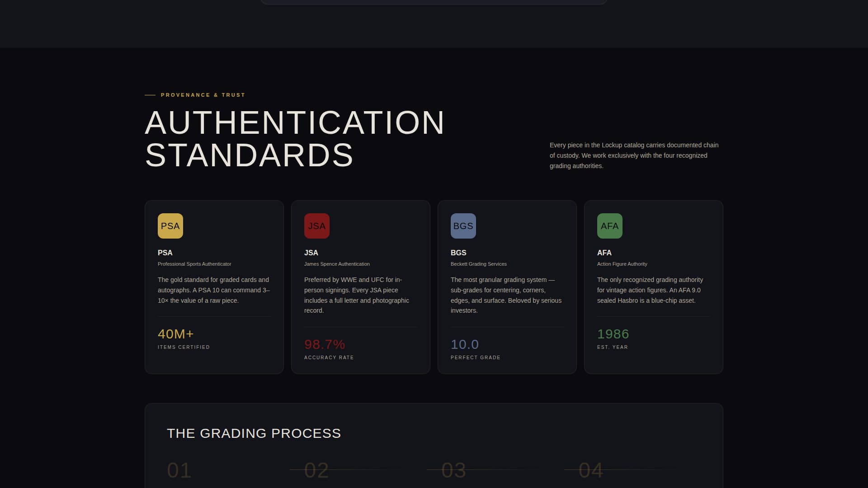Click the blue BGS badge icon
Viewport: 868px width, 488px height.
coord(463,226)
